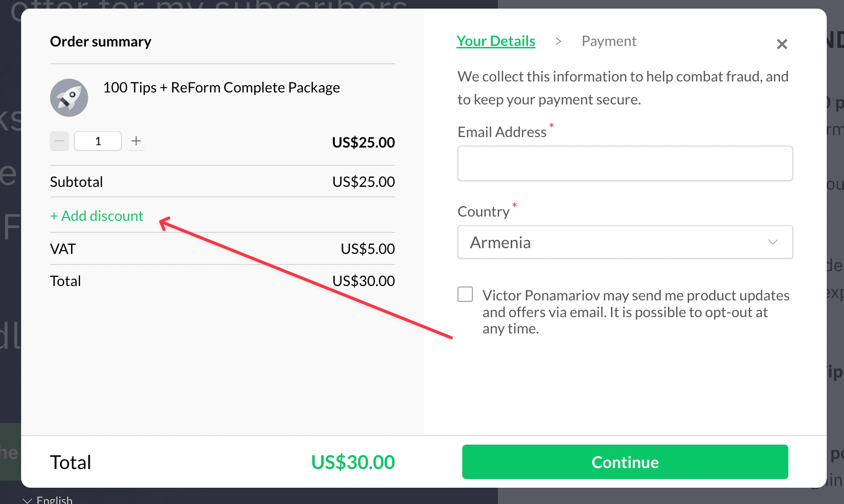Click the Victor Ponamariov opt-in label text
This screenshot has width=844, height=504.
click(x=636, y=312)
